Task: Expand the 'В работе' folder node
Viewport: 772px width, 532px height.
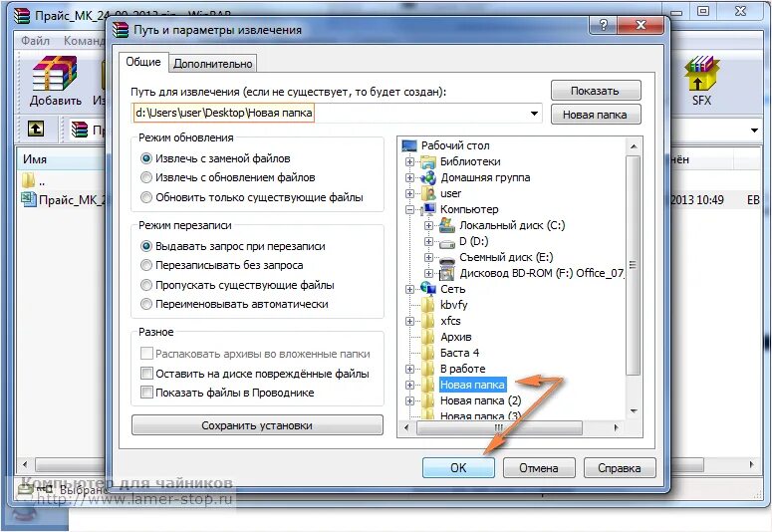Action: [409, 369]
